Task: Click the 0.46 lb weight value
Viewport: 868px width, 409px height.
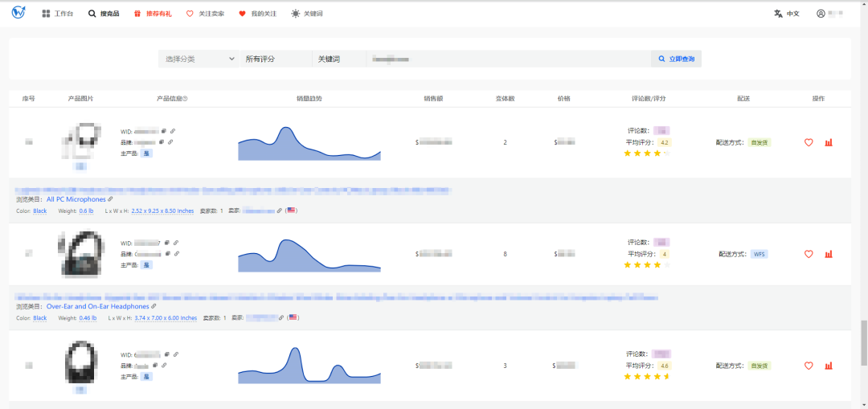Action: click(x=88, y=318)
